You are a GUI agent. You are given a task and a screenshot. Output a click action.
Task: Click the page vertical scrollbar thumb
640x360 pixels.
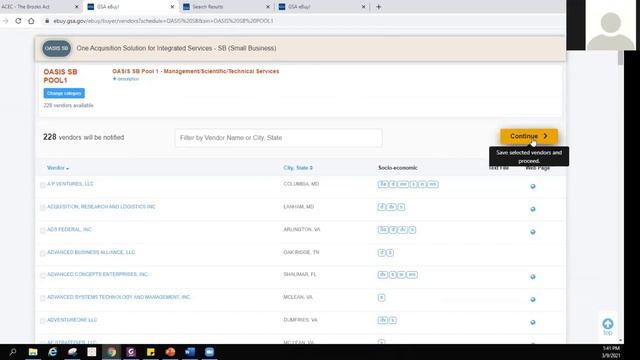point(620,58)
